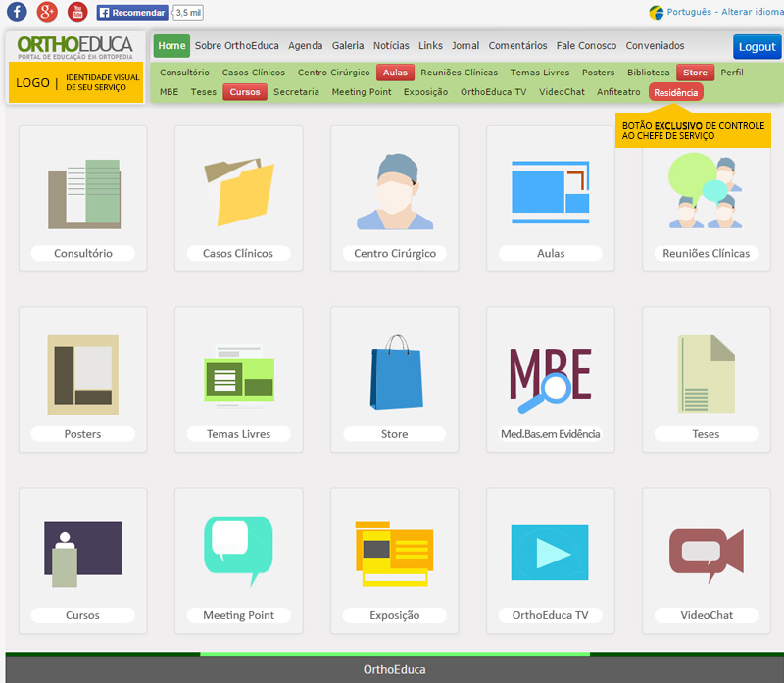The height and width of the screenshot is (683, 784).
Task: Open the Centro Cirúrgico surgeon icon
Action: click(x=395, y=192)
